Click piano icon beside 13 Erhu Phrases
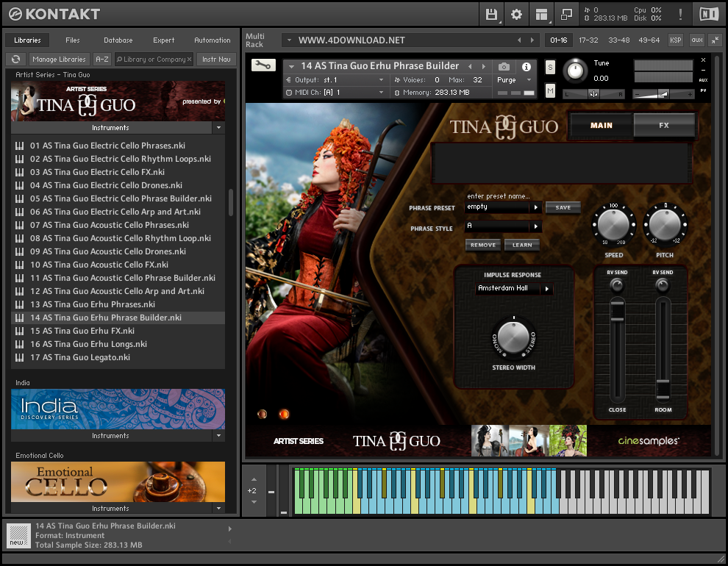The height and width of the screenshot is (566, 728). click(20, 304)
